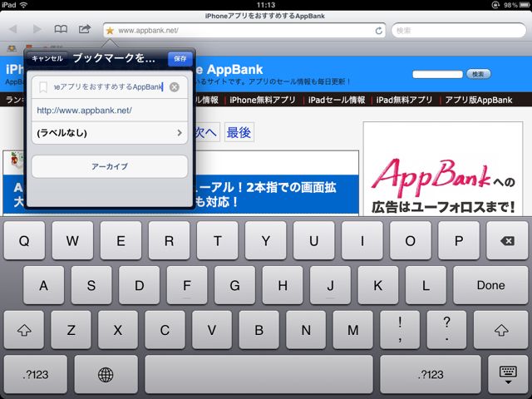The image size is (532, 399).
Task: Hide keyboard with dismiss key
Action: pos(508,374)
